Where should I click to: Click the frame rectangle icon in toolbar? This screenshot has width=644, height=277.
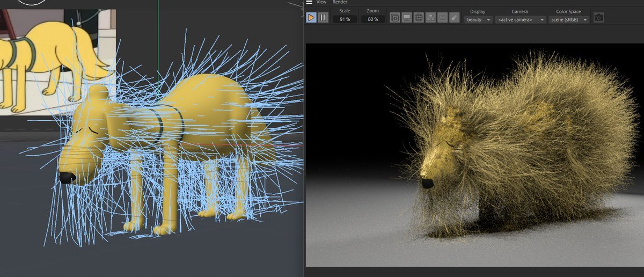point(442,18)
